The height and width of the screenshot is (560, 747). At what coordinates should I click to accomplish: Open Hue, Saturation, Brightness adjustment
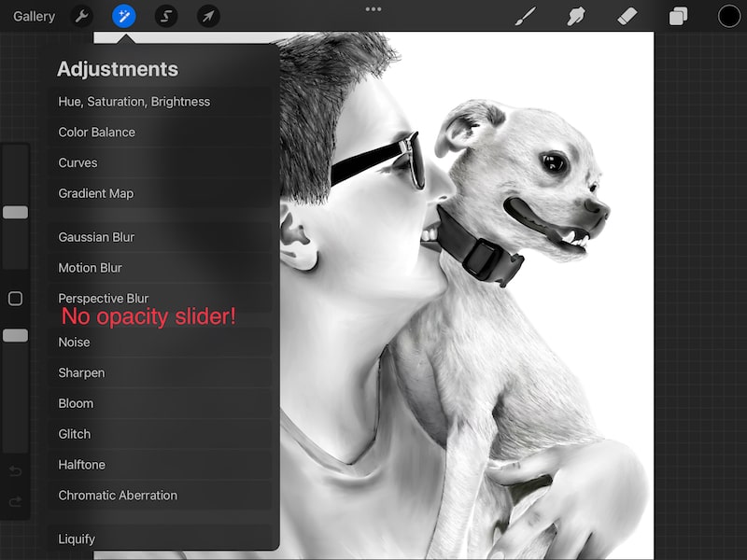pos(134,102)
